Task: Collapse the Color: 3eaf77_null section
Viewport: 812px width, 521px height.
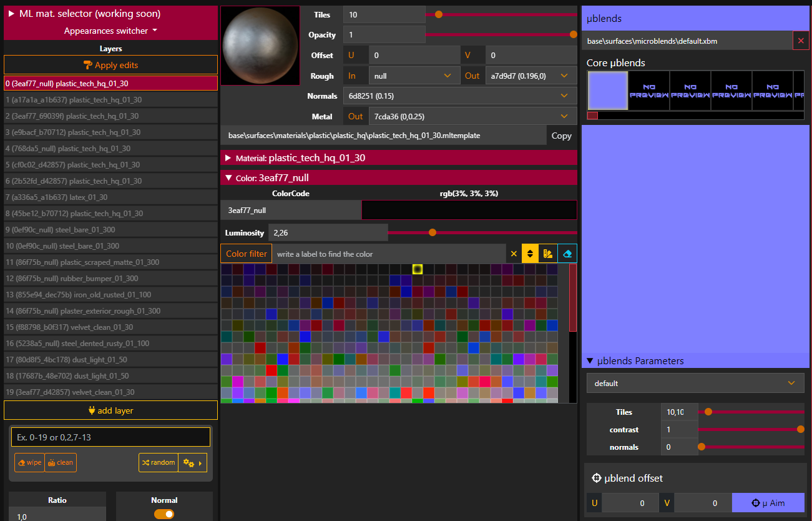Action: [228, 178]
